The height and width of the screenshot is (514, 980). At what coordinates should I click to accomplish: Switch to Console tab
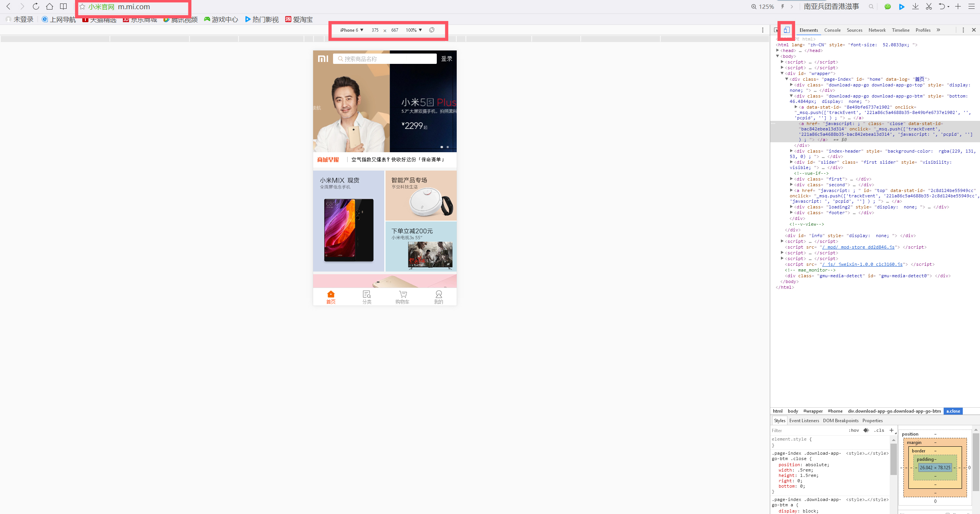pos(832,30)
